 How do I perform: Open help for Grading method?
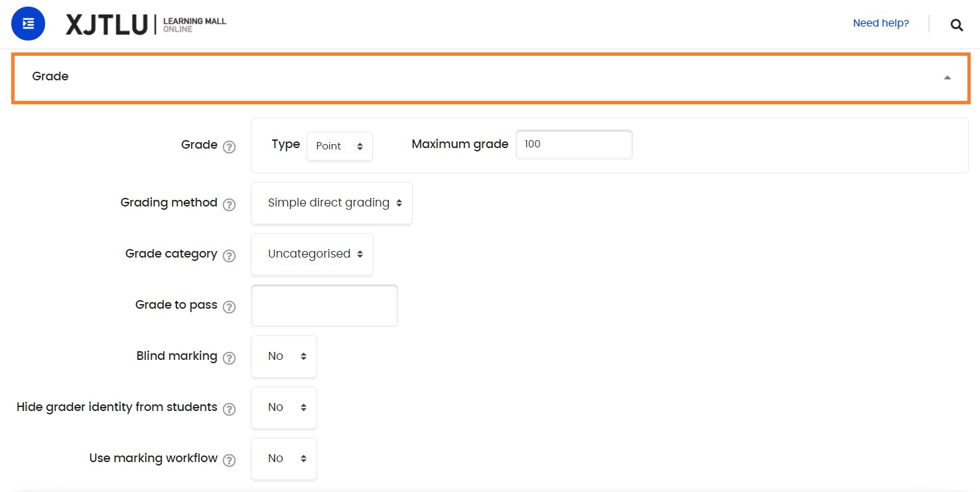click(x=229, y=205)
